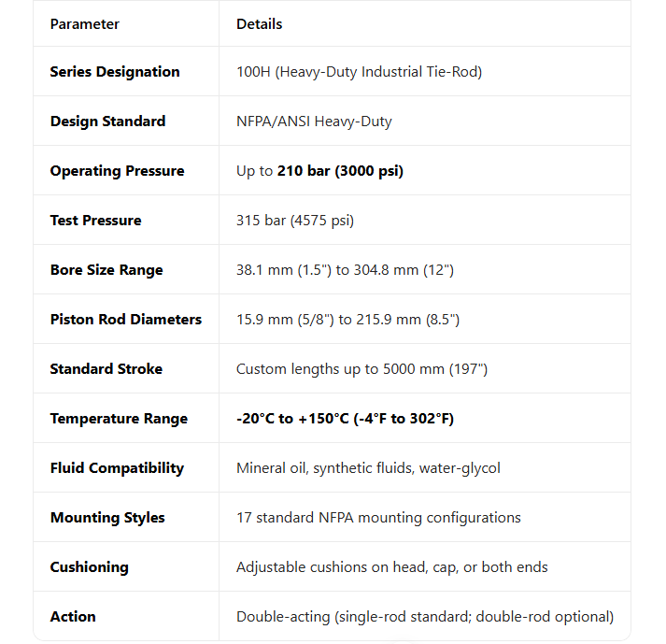Click the "Test Pressure" row label
This screenshot has width=666, height=644.
click(x=95, y=221)
